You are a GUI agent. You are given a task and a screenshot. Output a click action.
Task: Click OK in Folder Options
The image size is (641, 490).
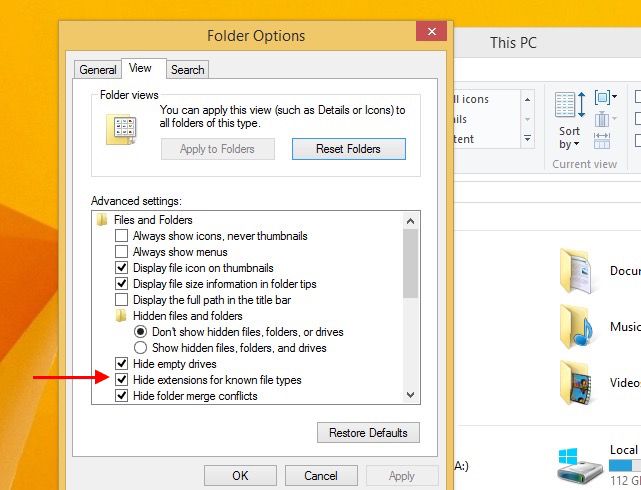240,476
